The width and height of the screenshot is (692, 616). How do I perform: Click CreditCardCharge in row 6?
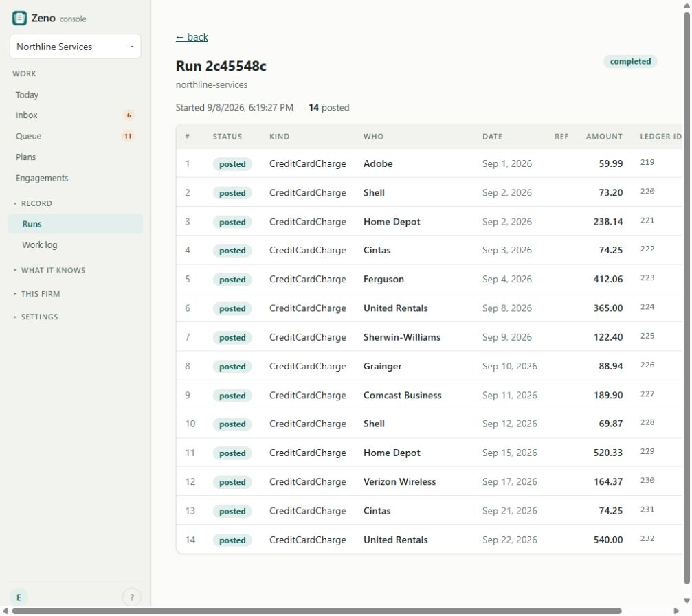coord(308,308)
